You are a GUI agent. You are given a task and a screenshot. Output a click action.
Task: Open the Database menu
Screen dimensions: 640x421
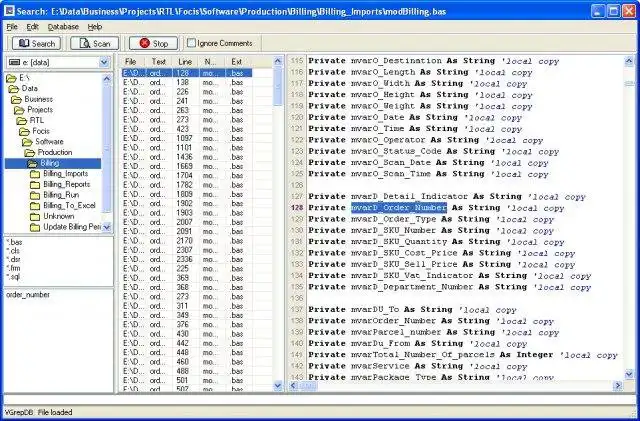(x=63, y=27)
